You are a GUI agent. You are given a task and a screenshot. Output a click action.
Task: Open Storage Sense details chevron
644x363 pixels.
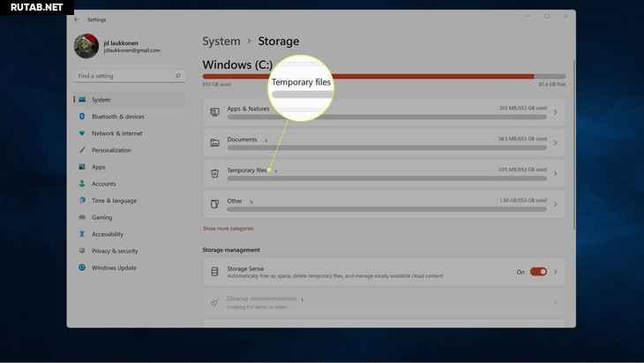click(x=555, y=272)
